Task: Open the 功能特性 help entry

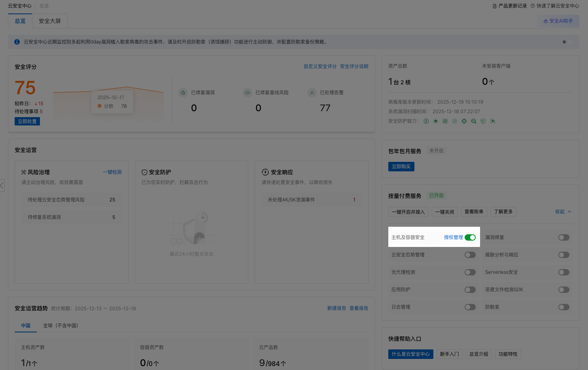Action: click(508, 354)
